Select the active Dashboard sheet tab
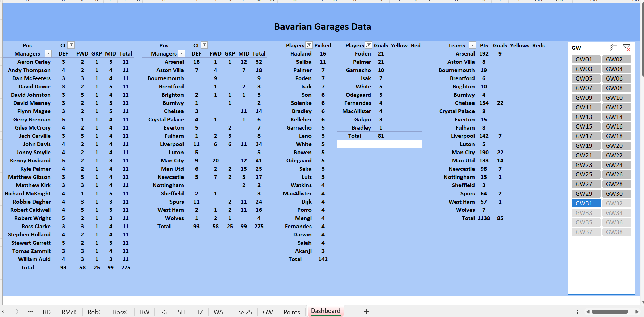 tap(326, 311)
